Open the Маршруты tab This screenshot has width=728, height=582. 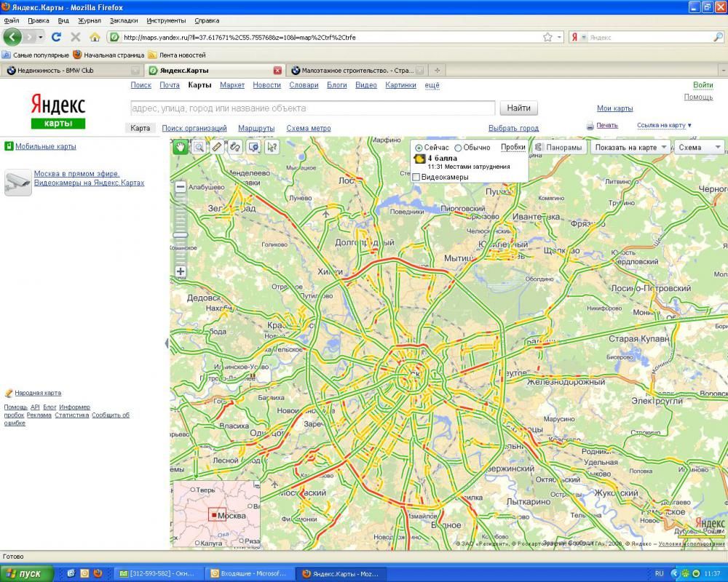pyautogui.click(x=256, y=128)
